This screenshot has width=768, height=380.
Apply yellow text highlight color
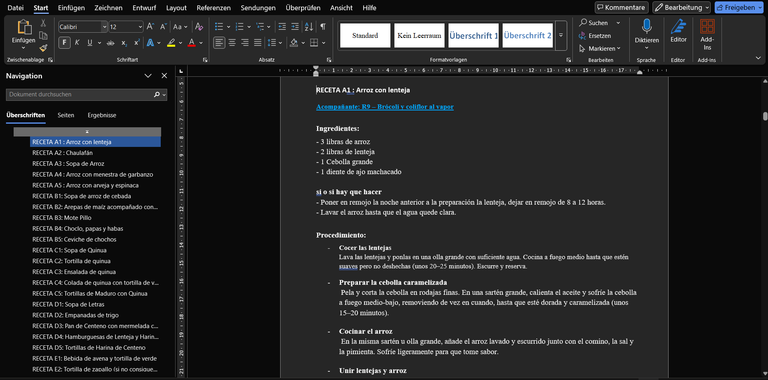(x=171, y=43)
